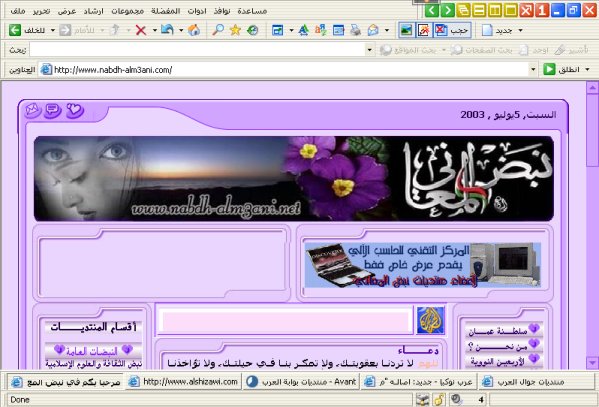The image size is (599, 407).
Task: Open the عرض View menu
Action: click(x=67, y=11)
